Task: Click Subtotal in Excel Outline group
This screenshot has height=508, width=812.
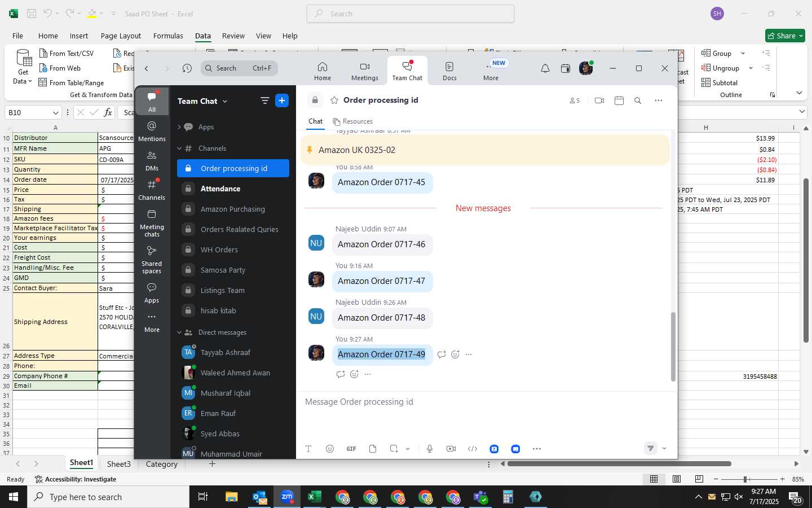Action: coord(720,83)
